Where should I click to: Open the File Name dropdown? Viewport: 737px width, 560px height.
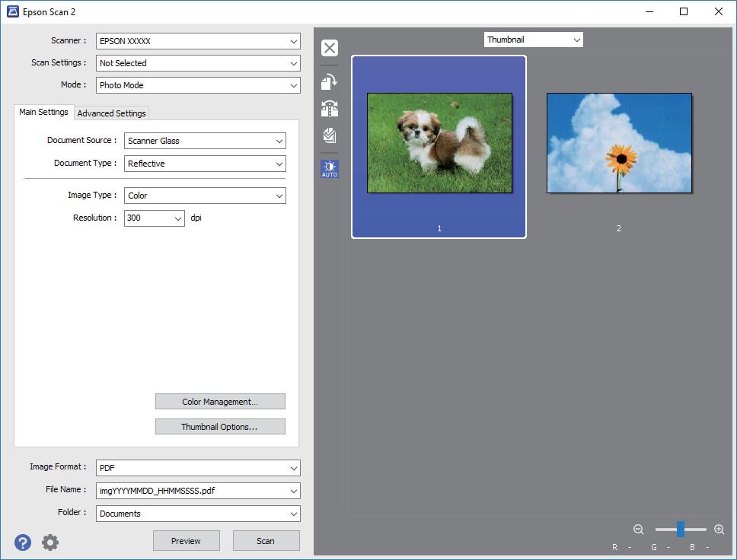point(198,491)
